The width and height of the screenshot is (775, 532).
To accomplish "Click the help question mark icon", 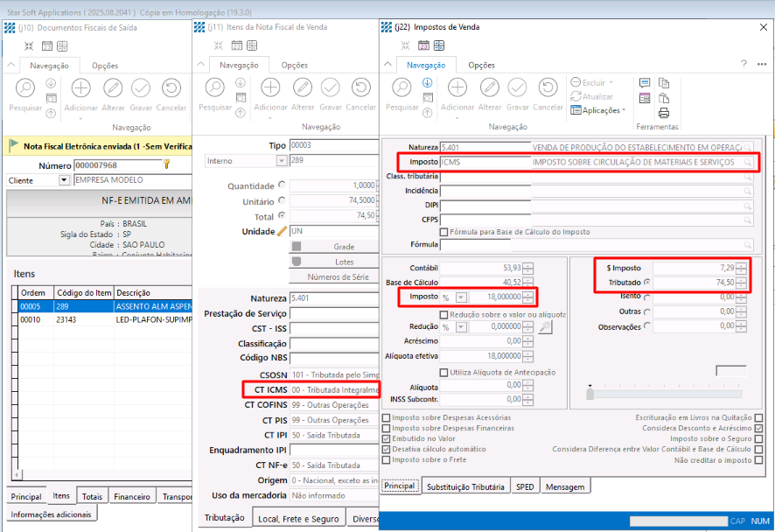I will click(x=744, y=64).
